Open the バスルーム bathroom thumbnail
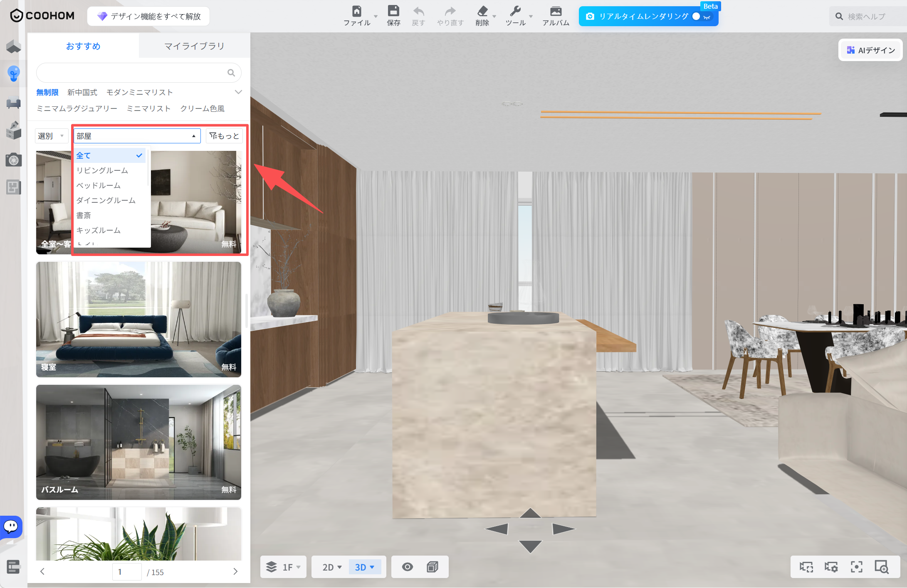This screenshot has width=907, height=588. tap(138, 442)
